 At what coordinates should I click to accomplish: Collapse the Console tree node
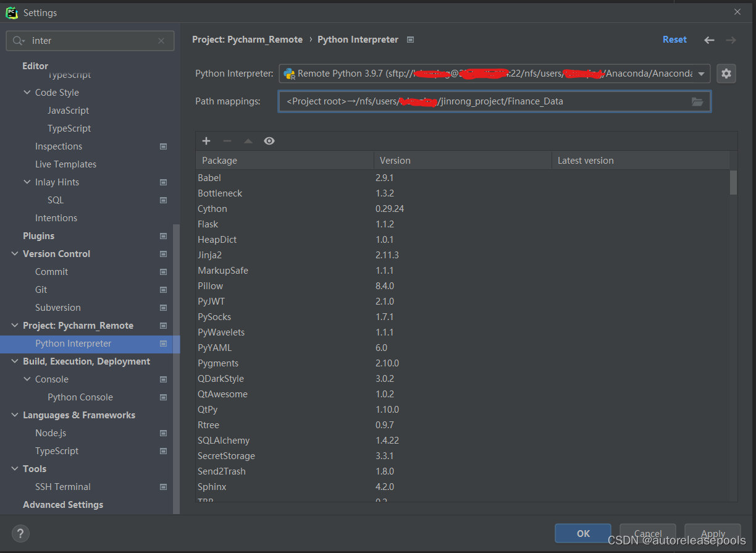27,379
